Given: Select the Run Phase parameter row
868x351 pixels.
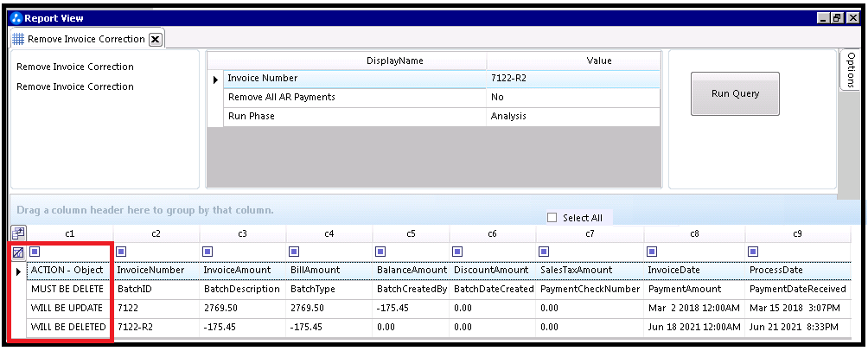Looking at the screenshot, I should (x=442, y=116).
